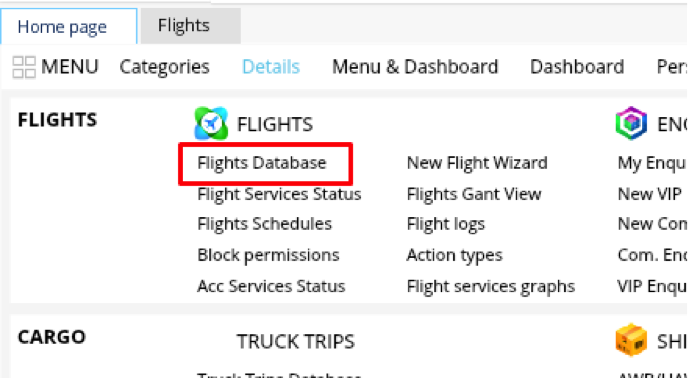Open Flights Schedules link

coord(265,224)
